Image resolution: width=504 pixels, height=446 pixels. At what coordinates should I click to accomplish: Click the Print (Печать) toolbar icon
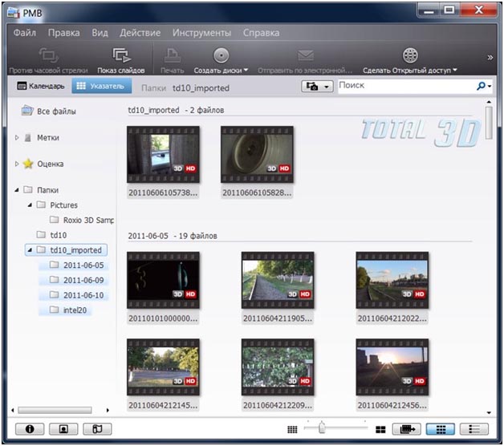click(x=173, y=55)
